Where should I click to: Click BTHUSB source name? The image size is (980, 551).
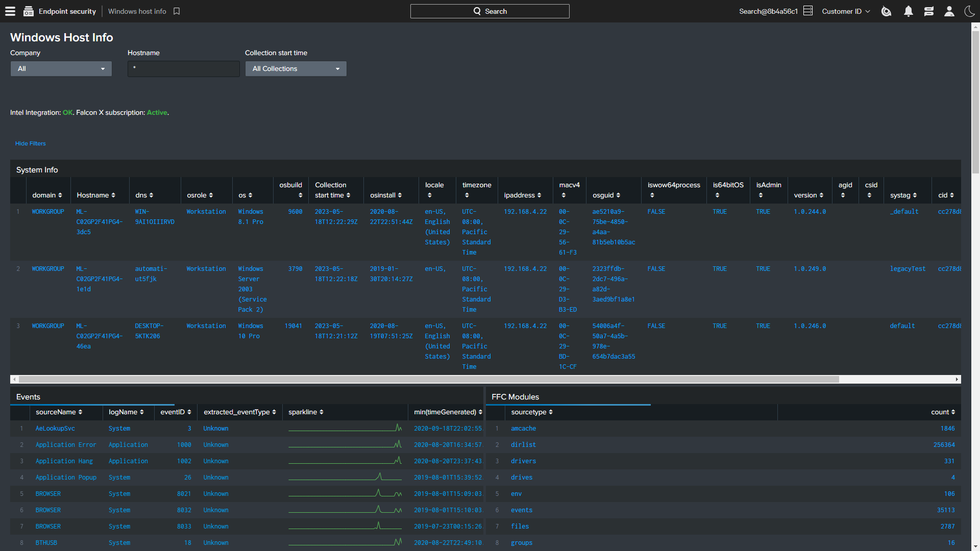[46, 543]
